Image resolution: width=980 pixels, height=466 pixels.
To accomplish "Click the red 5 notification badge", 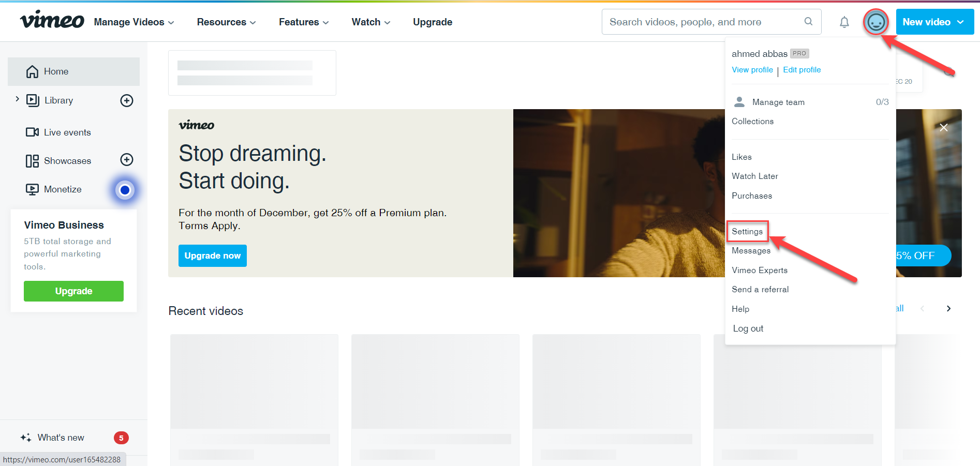I will click(121, 438).
